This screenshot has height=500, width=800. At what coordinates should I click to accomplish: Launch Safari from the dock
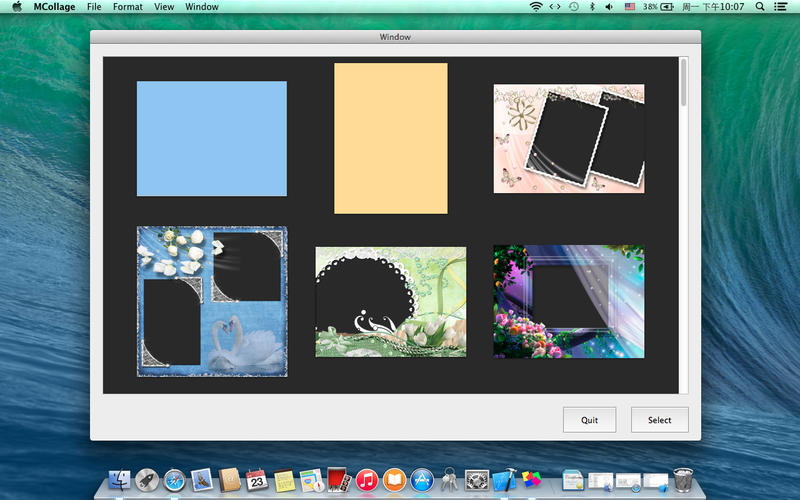point(175,480)
